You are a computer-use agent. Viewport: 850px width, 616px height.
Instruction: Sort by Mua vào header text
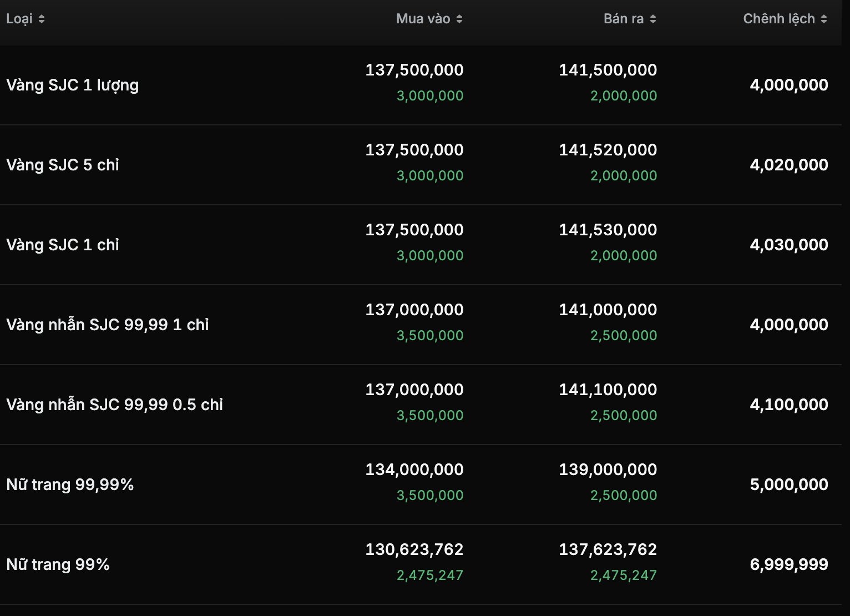click(423, 19)
